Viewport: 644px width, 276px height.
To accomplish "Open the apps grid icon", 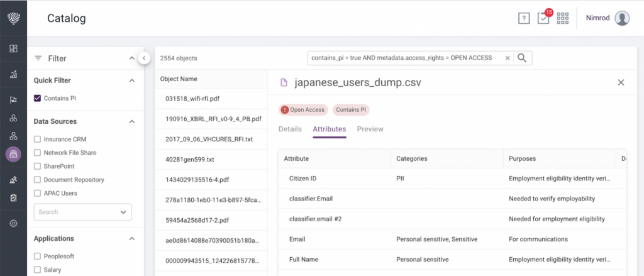I will click(563, 18).
